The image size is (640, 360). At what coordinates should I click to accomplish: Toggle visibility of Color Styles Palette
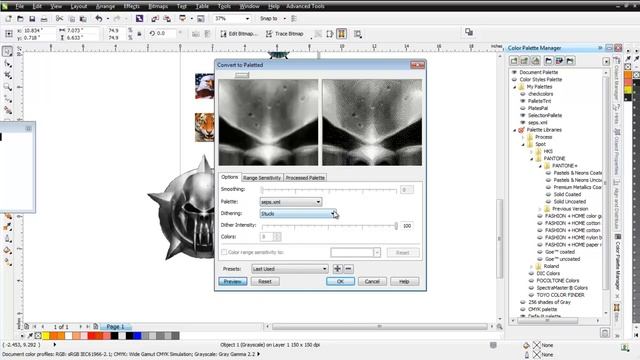coord(514,80)
